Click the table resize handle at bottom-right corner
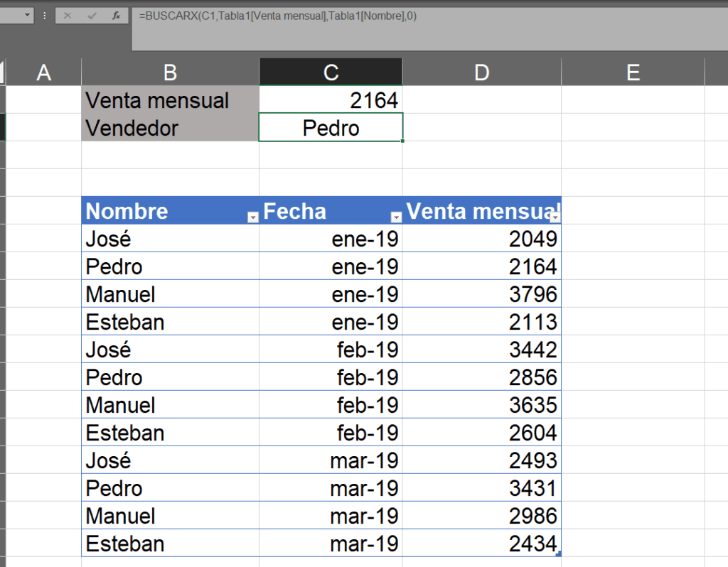 coord(559,553)
